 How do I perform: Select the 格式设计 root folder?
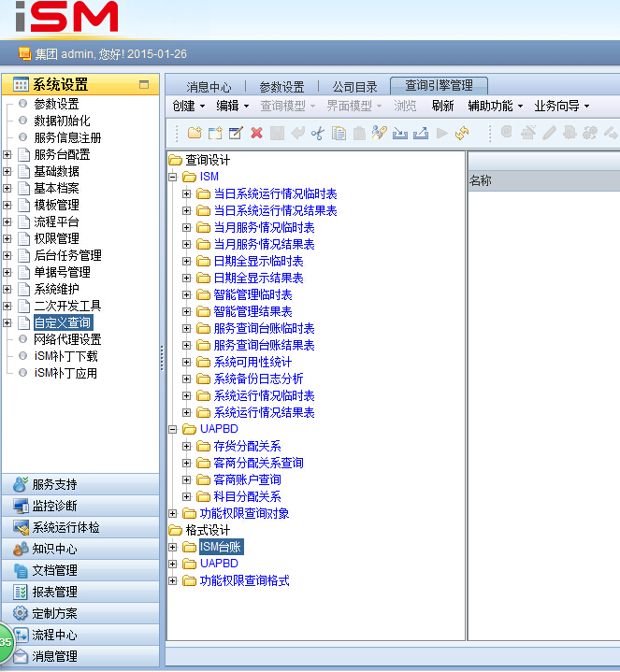[208, 530]
